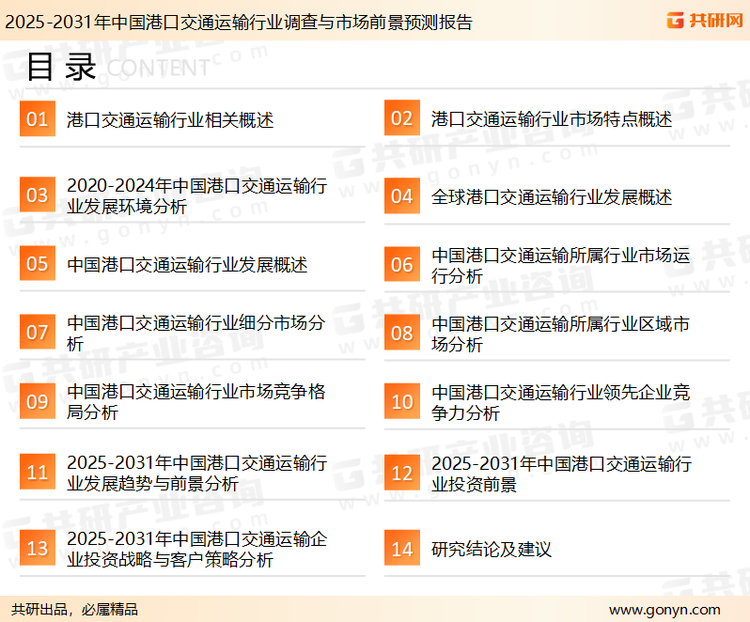Click the orange 01 chapter number box
The height and width of the screenshot is (622, 750).
point(37,119)
